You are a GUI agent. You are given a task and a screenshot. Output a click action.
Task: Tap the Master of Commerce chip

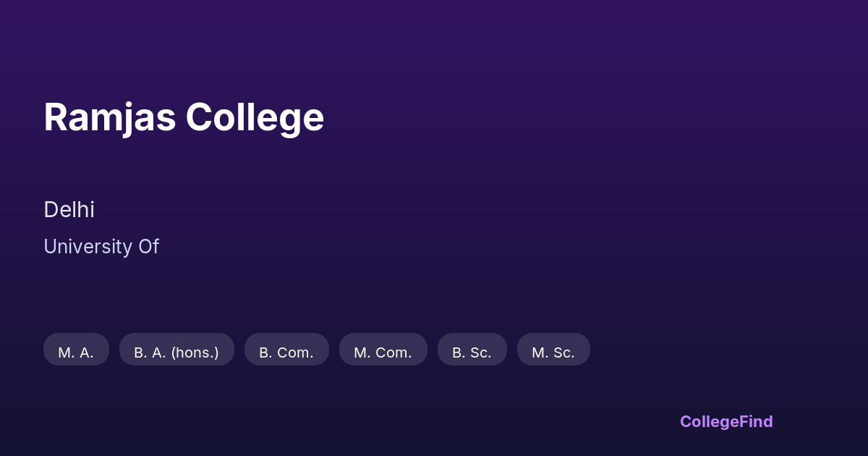point(383,352)
